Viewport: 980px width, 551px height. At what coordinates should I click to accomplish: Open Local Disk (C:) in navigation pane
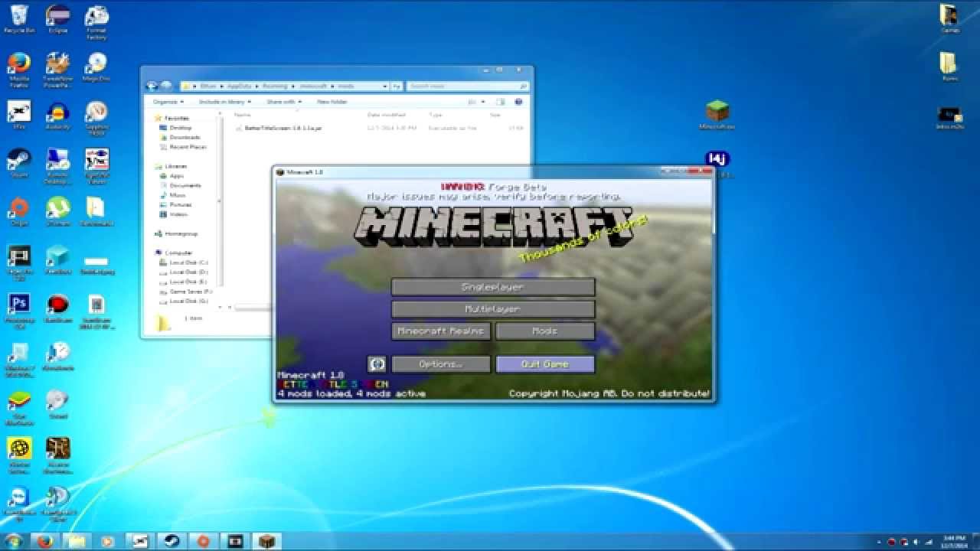[x=188, y=262]
